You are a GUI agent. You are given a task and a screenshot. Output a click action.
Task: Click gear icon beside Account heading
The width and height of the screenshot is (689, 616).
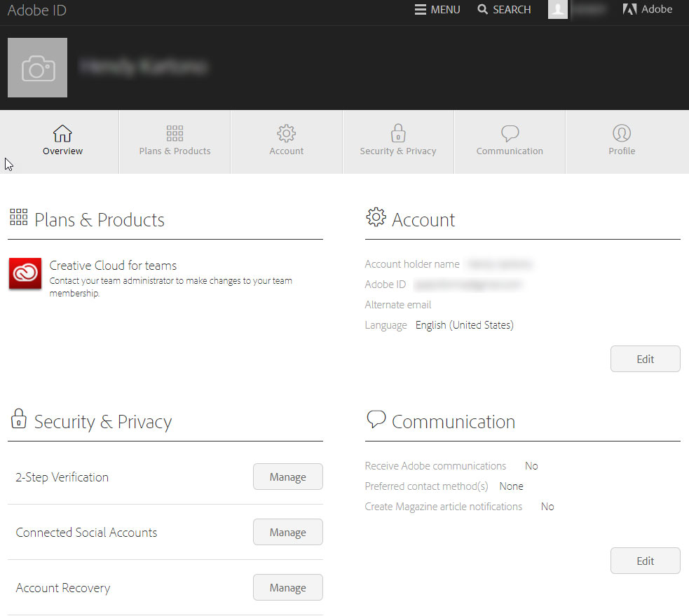pos(376,217)
